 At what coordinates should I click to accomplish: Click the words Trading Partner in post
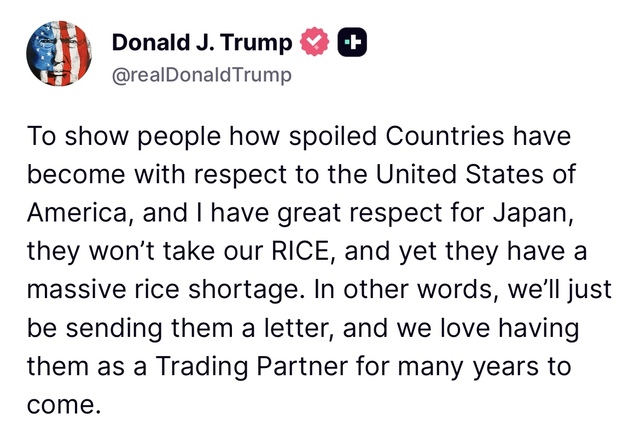(x=252, y=366)
